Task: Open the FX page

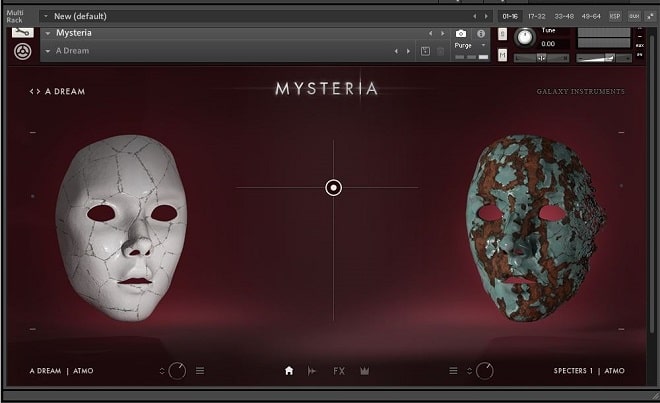Action: tap(339, 371)
